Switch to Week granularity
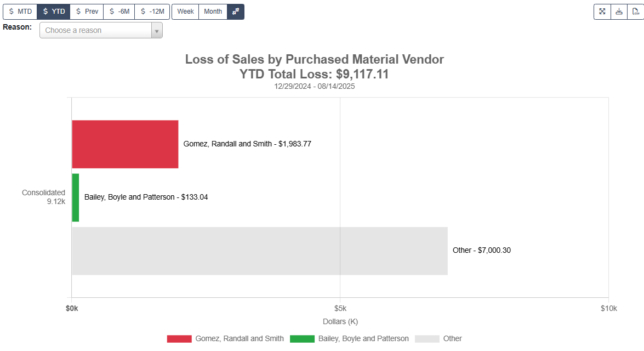Viewport: 644px width, 351px height. coord(185,11)
